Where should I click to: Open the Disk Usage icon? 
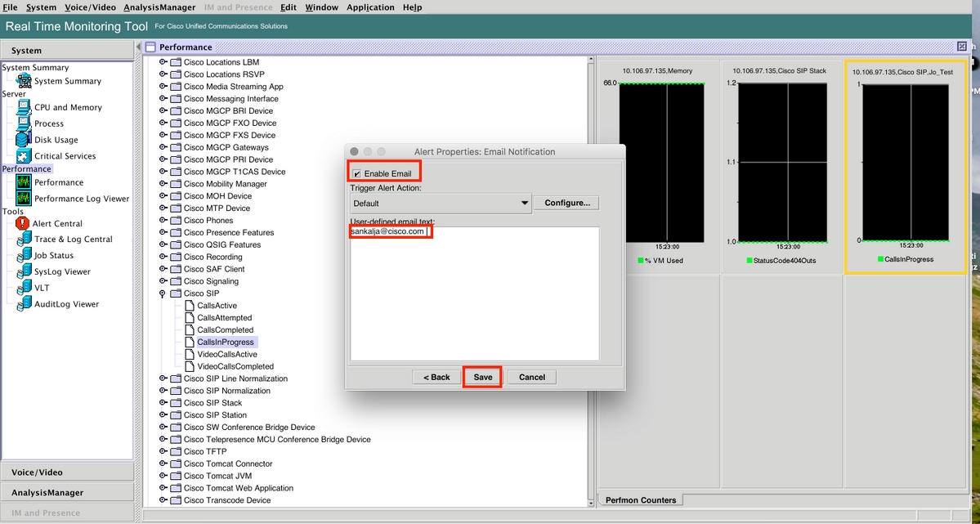(x=24, y=140)
